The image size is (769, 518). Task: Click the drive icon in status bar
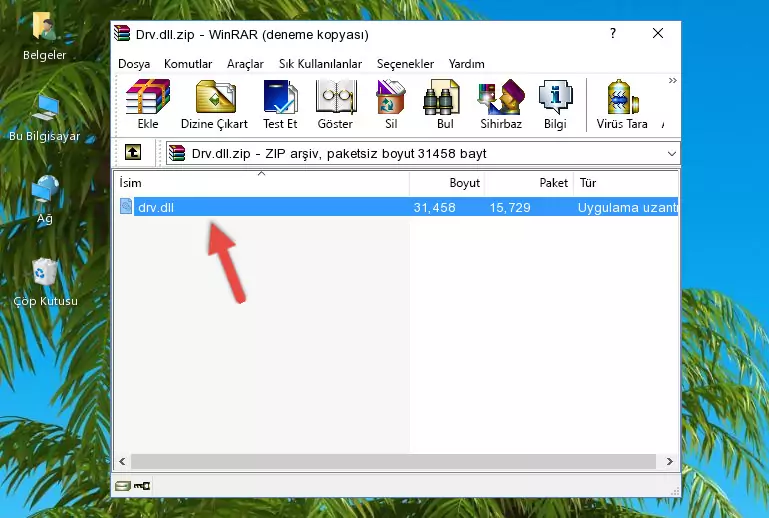pos(123,486)
